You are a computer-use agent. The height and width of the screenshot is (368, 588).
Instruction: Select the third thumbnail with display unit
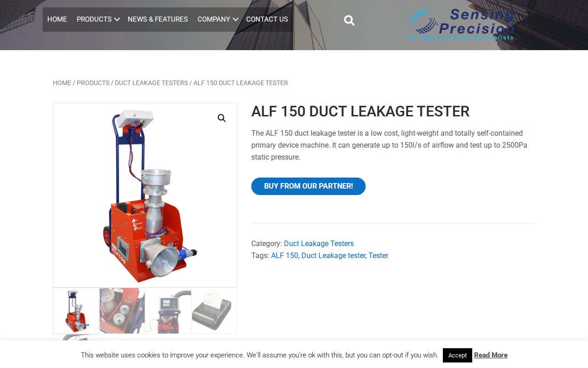[168, 311]
